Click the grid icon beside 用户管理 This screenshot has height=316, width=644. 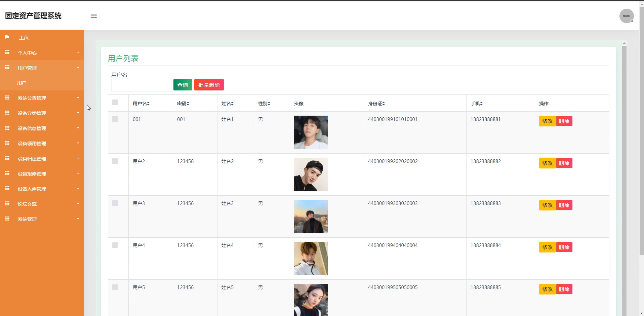(7, 68)
